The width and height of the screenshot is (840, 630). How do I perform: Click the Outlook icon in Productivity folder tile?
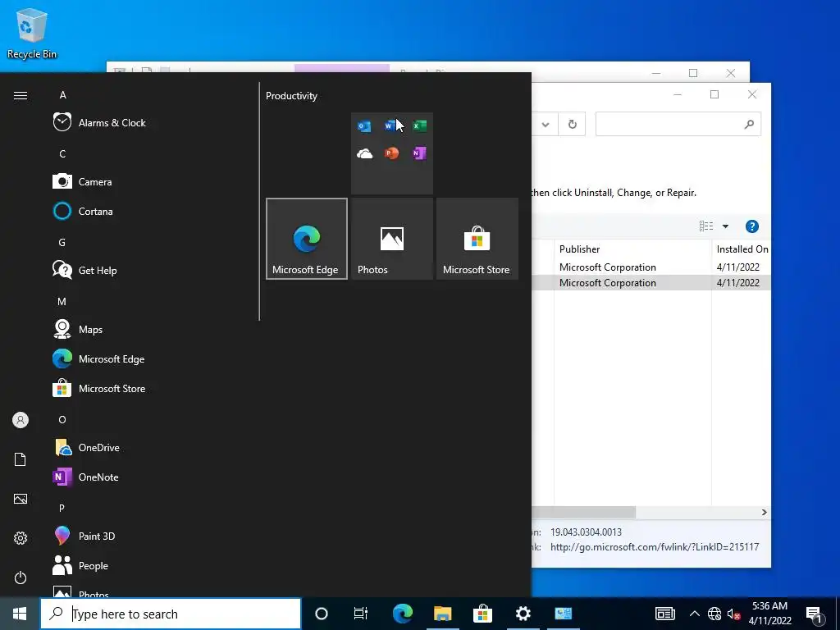tap(364, 126)
